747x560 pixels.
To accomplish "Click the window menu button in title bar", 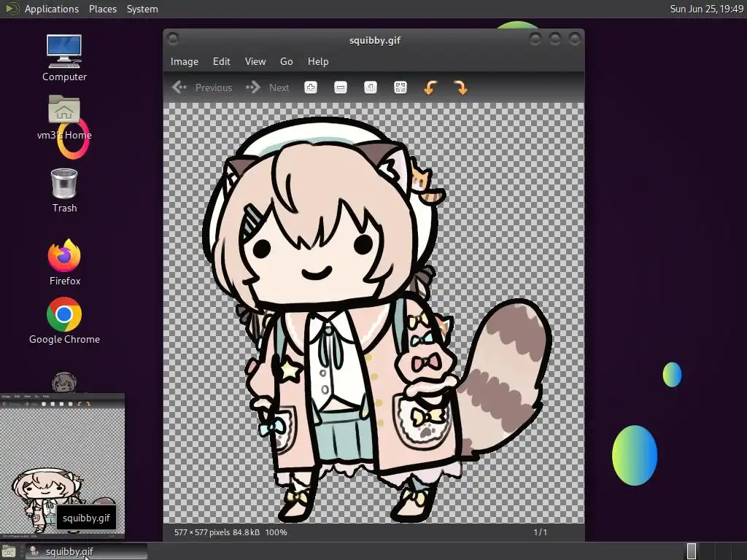I will pyautogui.click(x=173, y=39).
